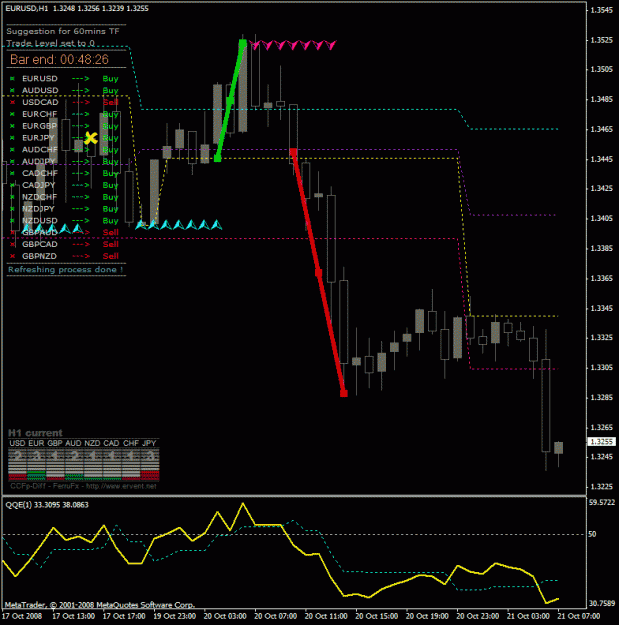
Task: Click the 'Trade Level set to 0' text
Action: [51, 43]
